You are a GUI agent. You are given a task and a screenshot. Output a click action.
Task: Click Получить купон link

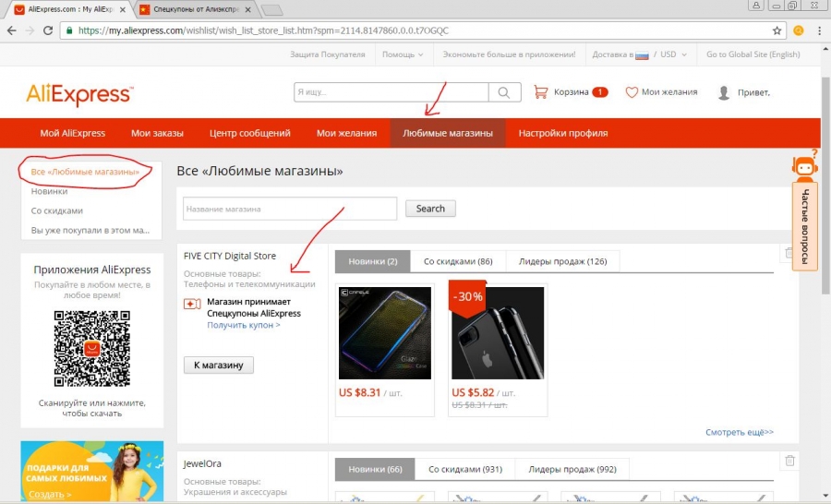(x=243, y=325)
